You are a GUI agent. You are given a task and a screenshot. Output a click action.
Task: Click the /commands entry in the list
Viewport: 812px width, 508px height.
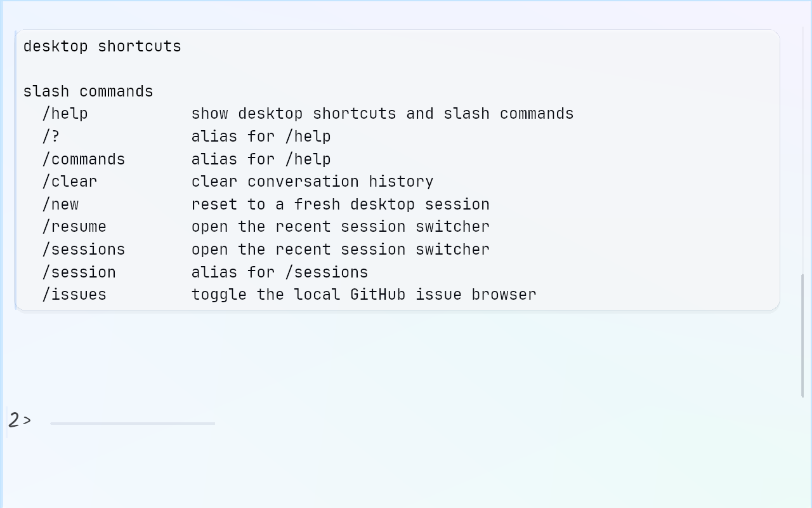pyautogui.click(x=84, y=159)
